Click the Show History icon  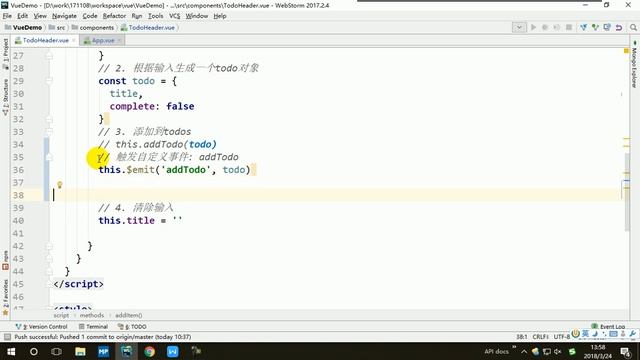click(x=607, y=27)
